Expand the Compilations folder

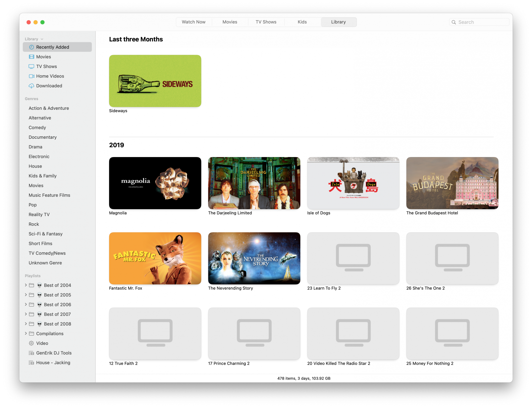pos(26,333)
